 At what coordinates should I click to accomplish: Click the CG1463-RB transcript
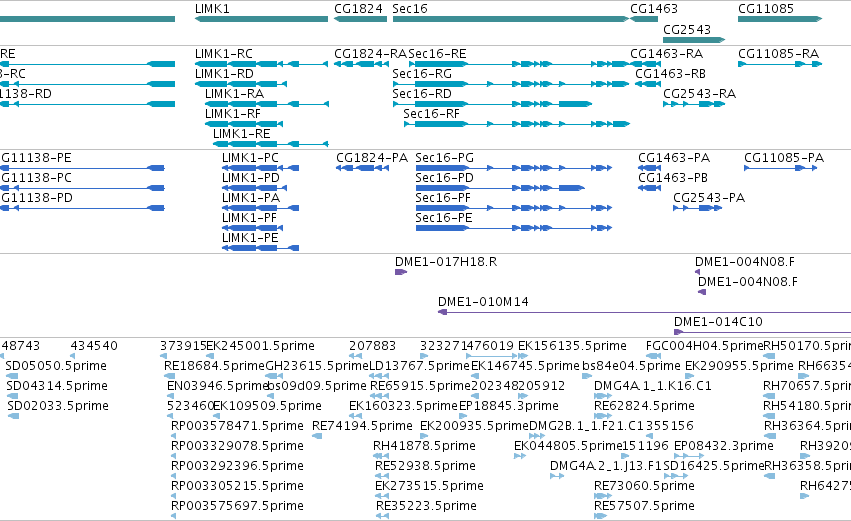pyautogui.click(x=648, y=84)
